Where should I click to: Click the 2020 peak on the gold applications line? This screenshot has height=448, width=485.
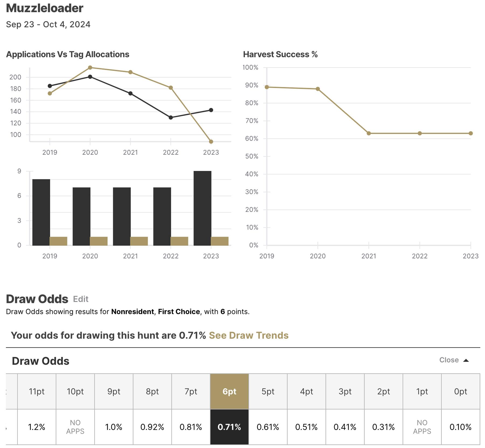(x=90, y=67)
